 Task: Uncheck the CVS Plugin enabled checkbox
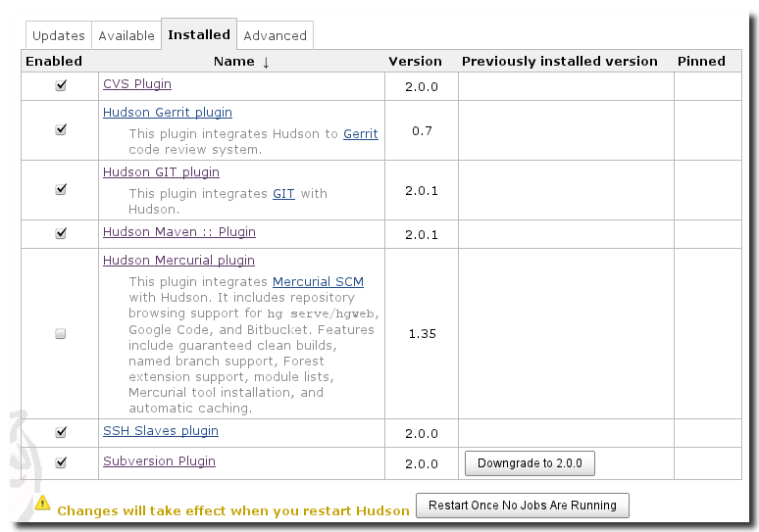tap(61, 85)
